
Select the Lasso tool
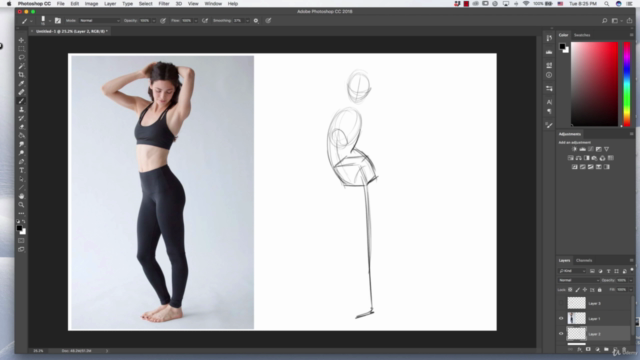[21, 57]
